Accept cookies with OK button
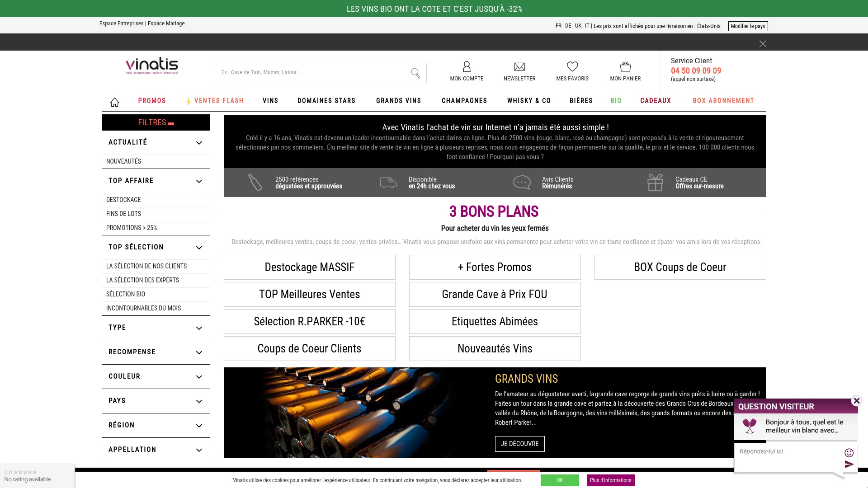 click(560, 480)
